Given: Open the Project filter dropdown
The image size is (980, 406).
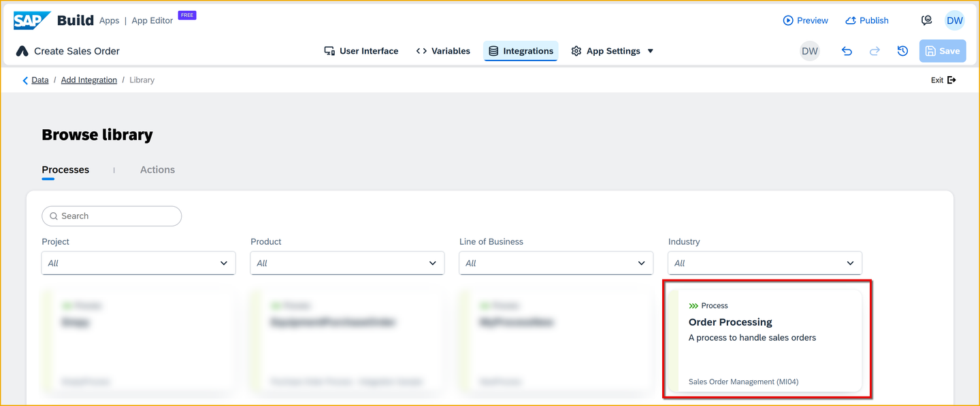Looking at the screenshot, I should (139, 263).
